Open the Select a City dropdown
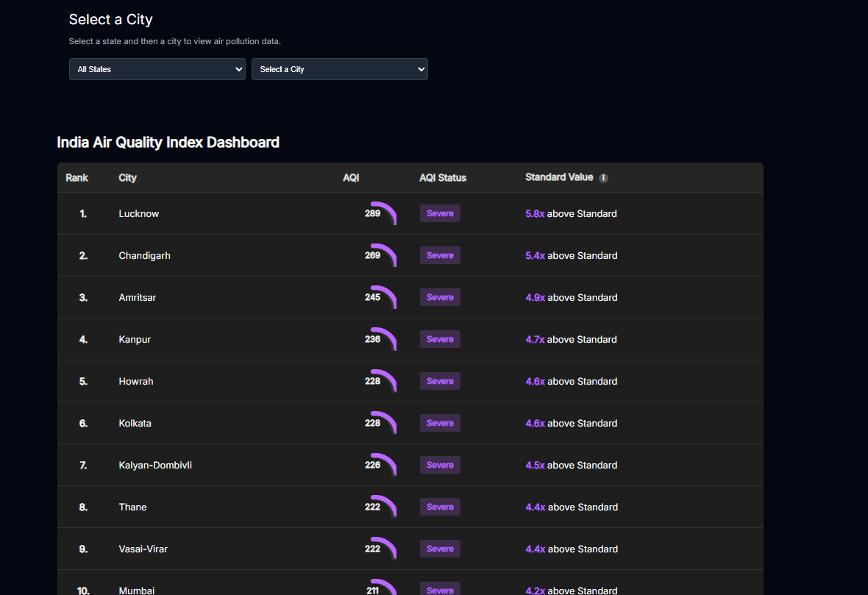The width and height of the screenshot is (868, 595). click(x=339, y=69)
